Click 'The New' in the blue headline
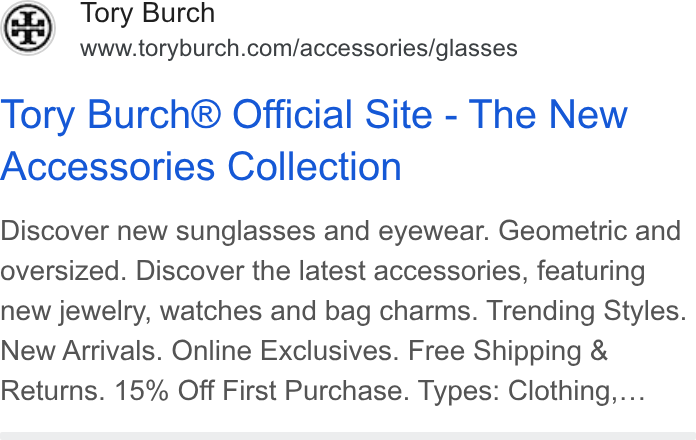Viewport: 696px width, 440px height. 548,115
